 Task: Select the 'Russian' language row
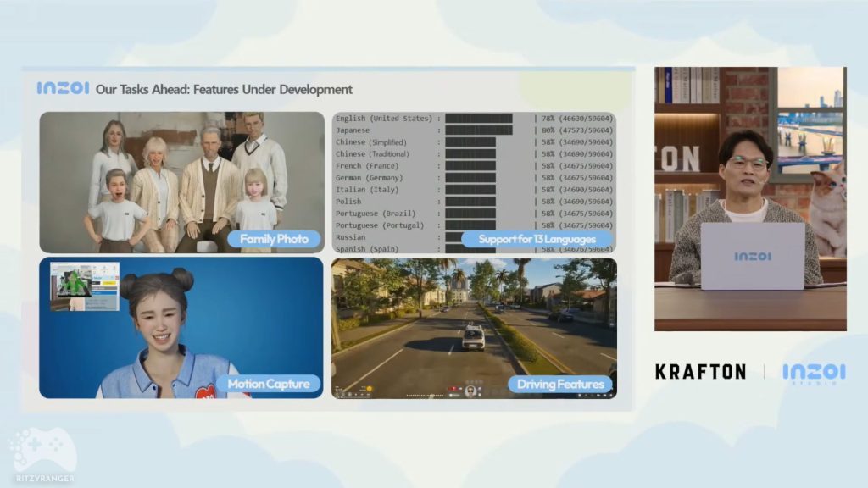[474, 237]
